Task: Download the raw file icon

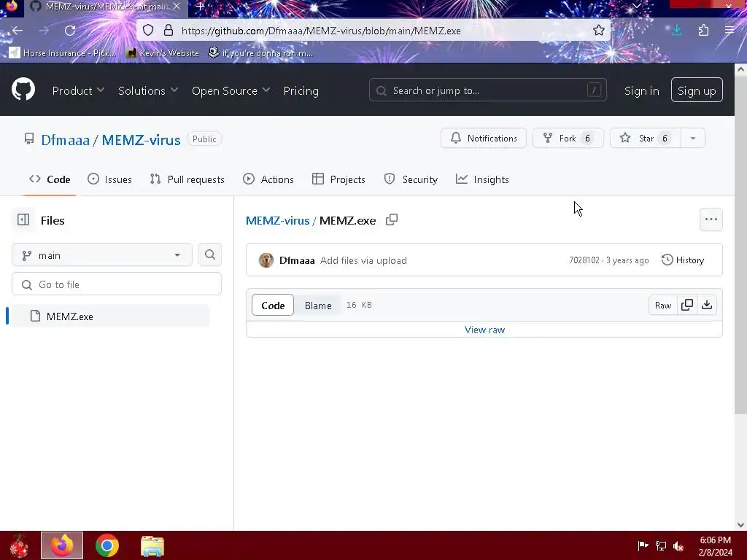Action: (707, 306)
